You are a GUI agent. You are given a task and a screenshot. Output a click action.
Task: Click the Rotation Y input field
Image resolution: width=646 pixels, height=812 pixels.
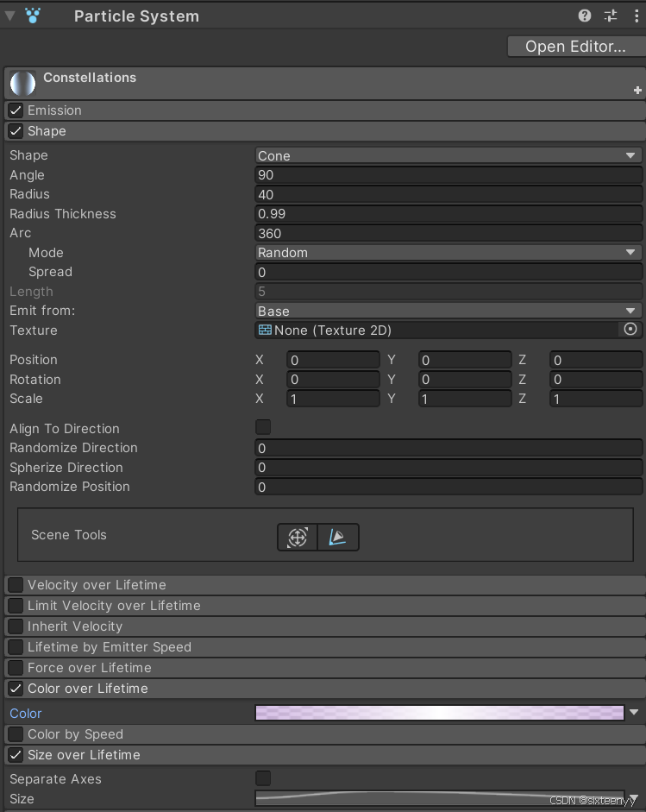click(x=465, y=379)
